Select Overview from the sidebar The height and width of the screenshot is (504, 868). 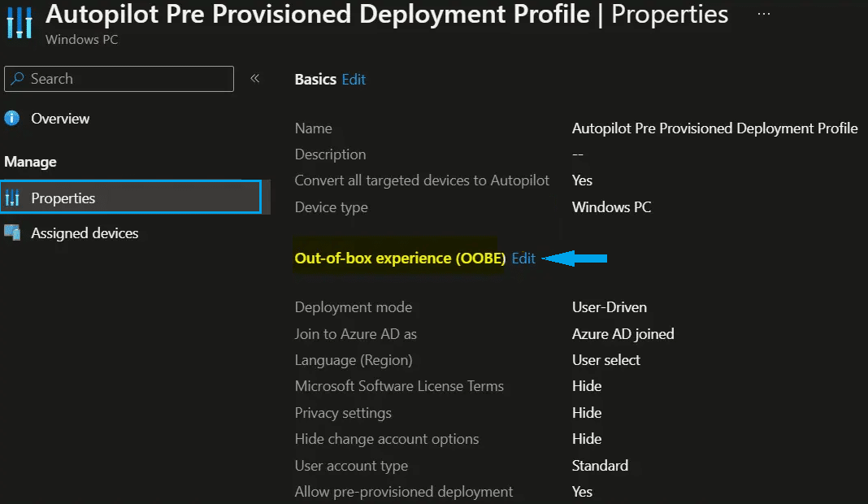coord(59,118)
